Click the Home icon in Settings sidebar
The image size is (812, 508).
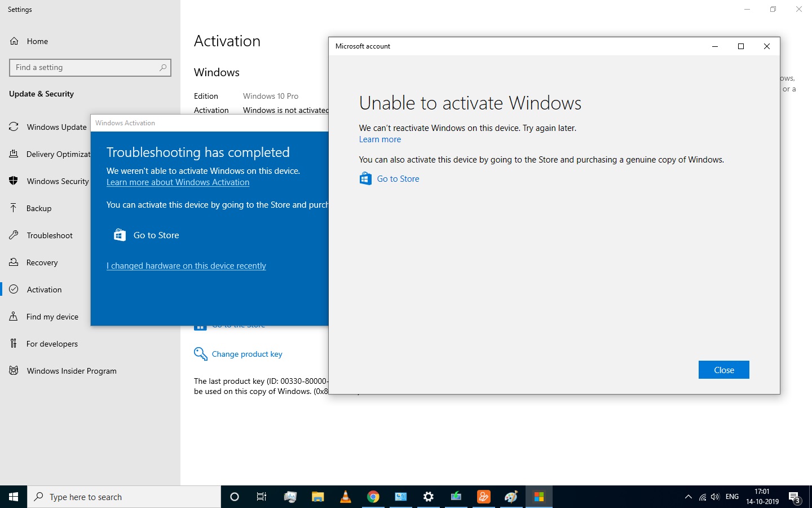click(x=14, y=41)
